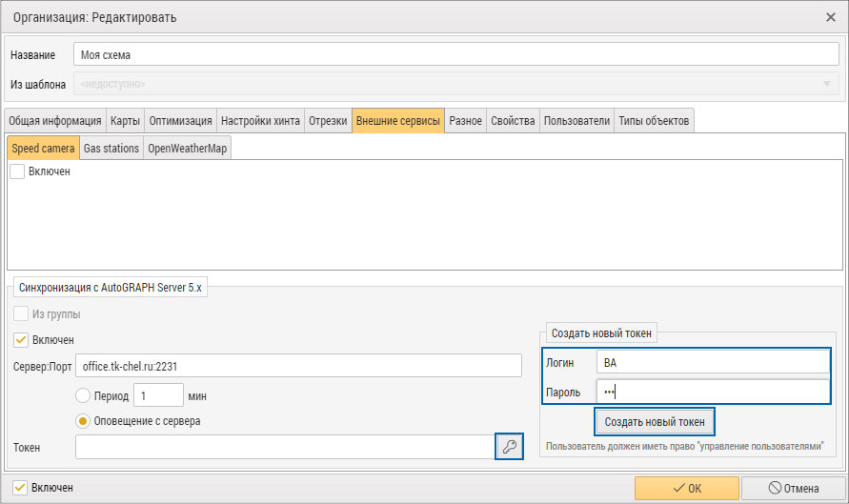This screenshot has width=849, height=504.
Task: Open the OpenWeatherMap sub-tab
Action: coord(188,148)
